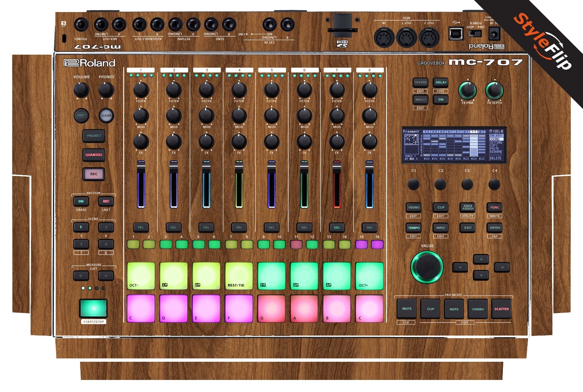Hit the pink D pad
Screen dimensions: 583x392
pos(173,309)
